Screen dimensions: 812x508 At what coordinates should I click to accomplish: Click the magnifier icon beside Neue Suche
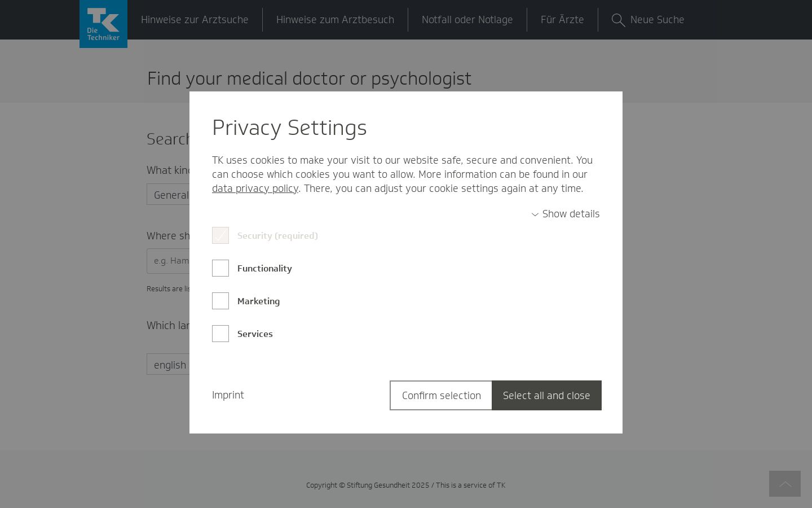pyautogui.click(x=618, y=20)
